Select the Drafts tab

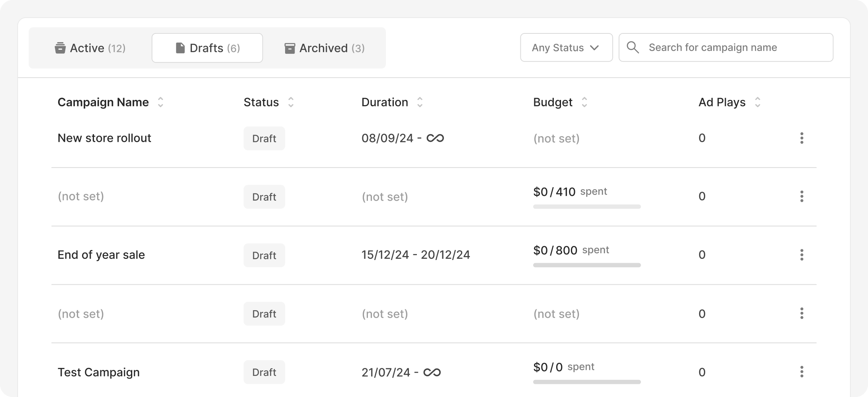pos(207,48)
